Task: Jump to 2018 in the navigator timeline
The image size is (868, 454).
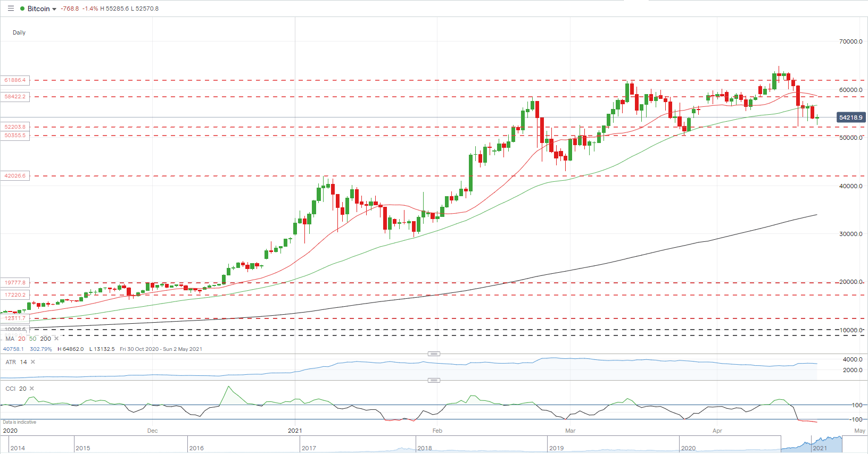Action: (x=425, y=448)
